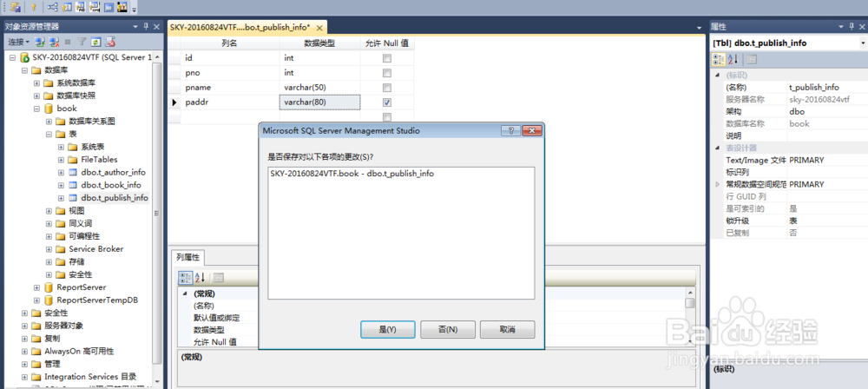
Task: Refresh the Object Explorer tree
Action: (x=95, y=42)
